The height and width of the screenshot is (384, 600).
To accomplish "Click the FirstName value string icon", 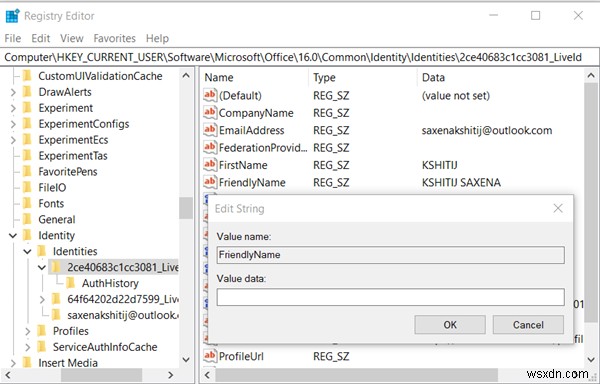I will [210, 165].
